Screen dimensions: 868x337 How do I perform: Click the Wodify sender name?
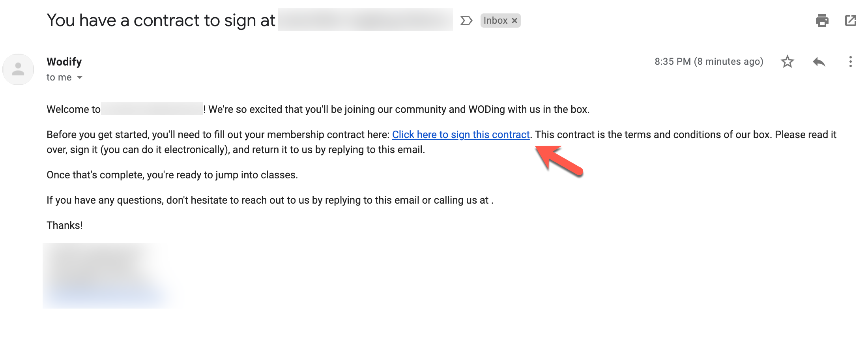coord(64,62)
